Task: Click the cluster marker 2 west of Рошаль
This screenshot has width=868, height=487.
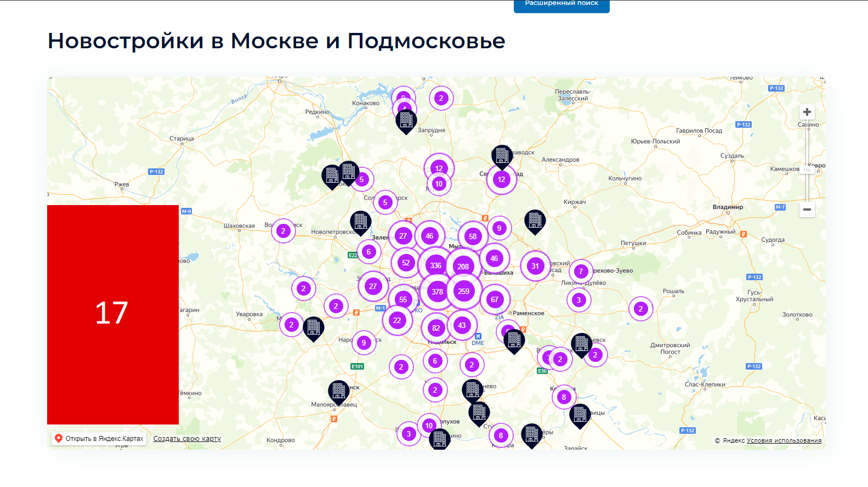Action: click(x=640, y=309)
